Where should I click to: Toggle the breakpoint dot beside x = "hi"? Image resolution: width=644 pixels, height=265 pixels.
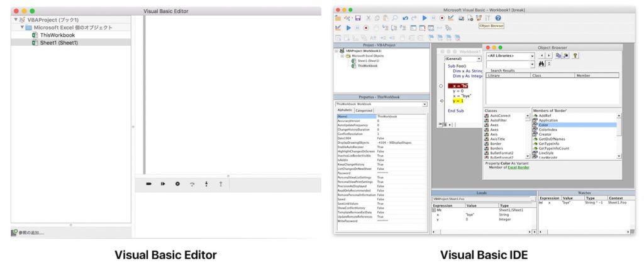441,86
